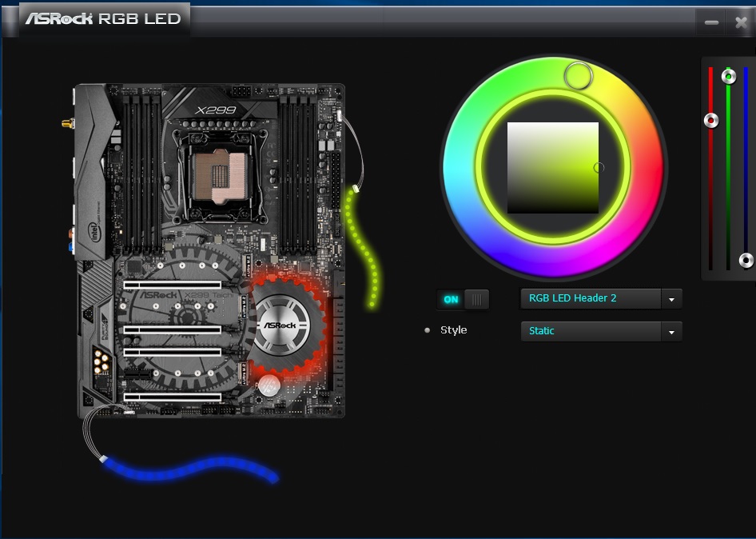Click the red channel slider handle
Screen dimensions: 756x539
coord(711,120)
